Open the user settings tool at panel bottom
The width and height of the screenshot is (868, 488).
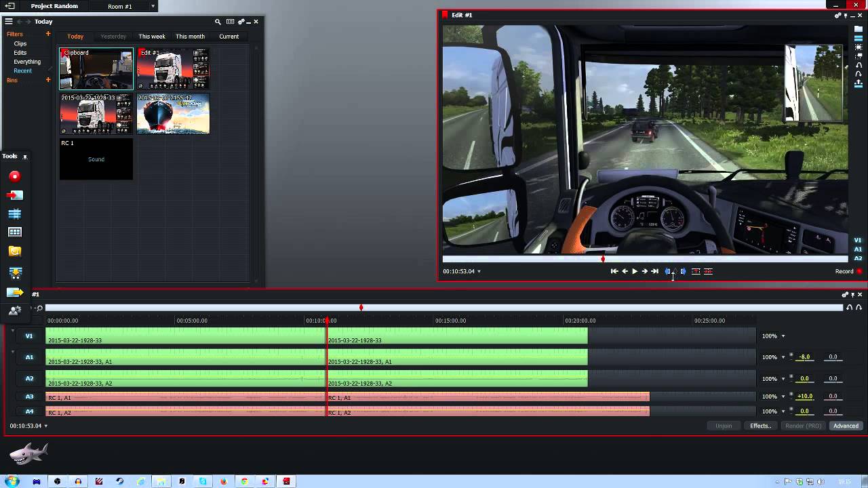[15, 310]
